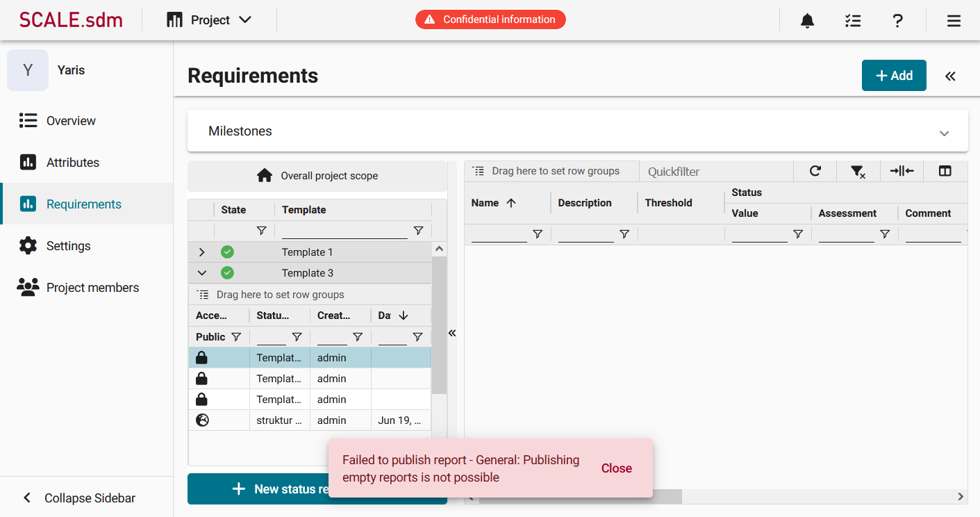
Task: Collapse the Template 3 row
Action: (x=202, y=273)
